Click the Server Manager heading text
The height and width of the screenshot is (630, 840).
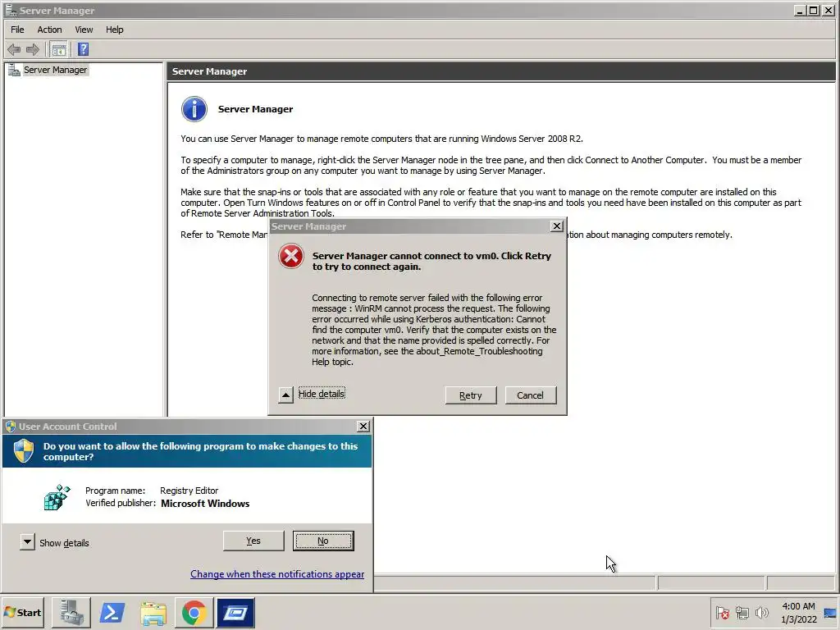click(255, 109)
